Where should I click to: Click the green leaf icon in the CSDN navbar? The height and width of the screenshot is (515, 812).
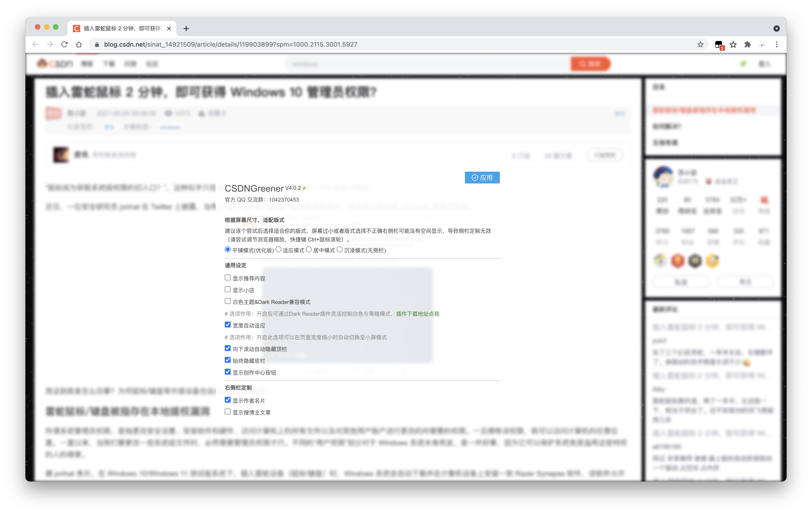click(x=744, y=64)
